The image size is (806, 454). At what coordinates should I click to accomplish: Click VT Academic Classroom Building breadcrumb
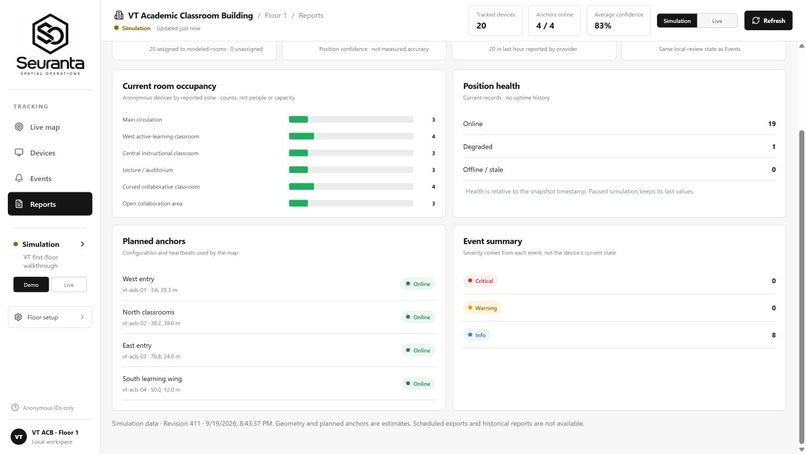pos(190,15)
